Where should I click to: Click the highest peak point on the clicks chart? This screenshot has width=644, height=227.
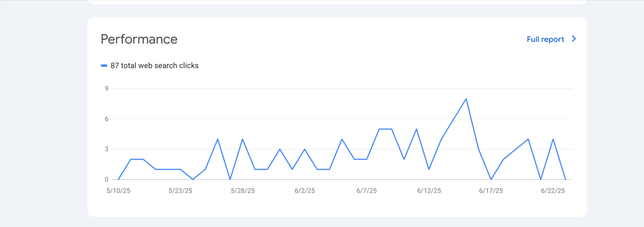(466, 99)
